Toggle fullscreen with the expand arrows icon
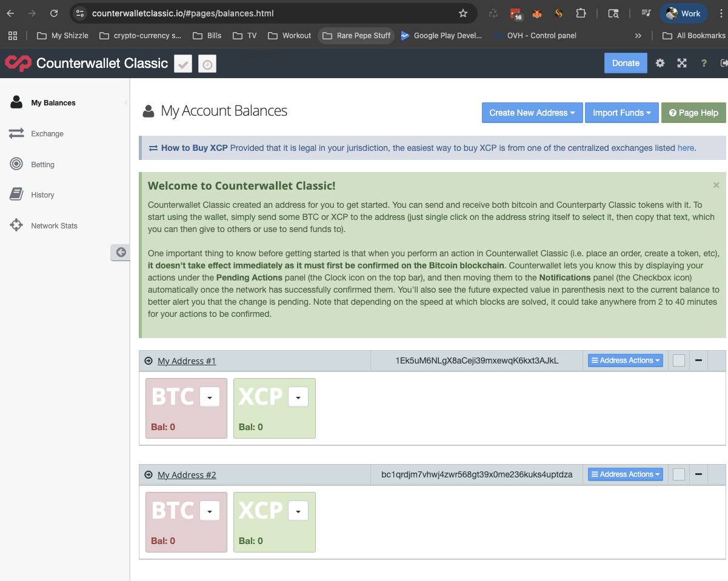The image size is (728, 581). (x=682, y=63)
